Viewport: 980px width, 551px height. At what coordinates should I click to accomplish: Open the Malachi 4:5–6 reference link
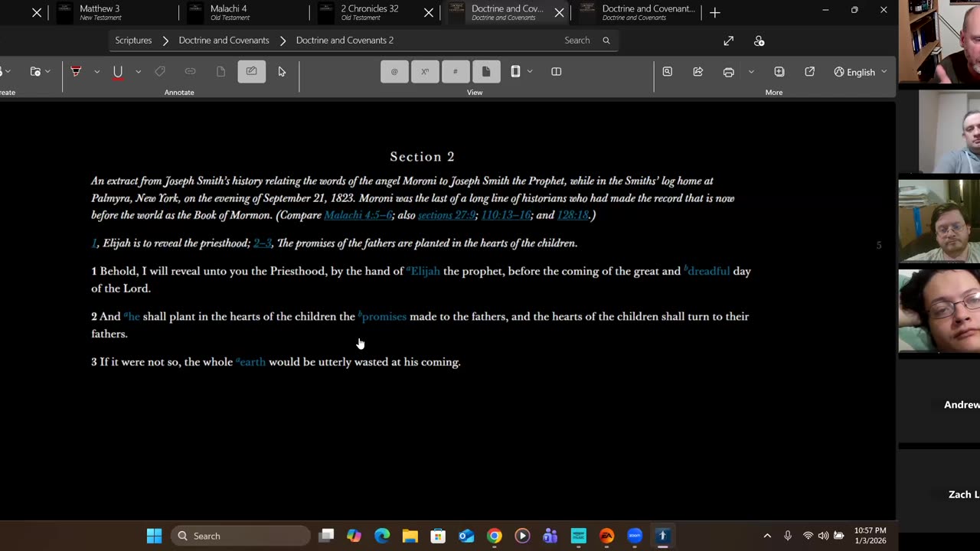[x=358, y=215]
